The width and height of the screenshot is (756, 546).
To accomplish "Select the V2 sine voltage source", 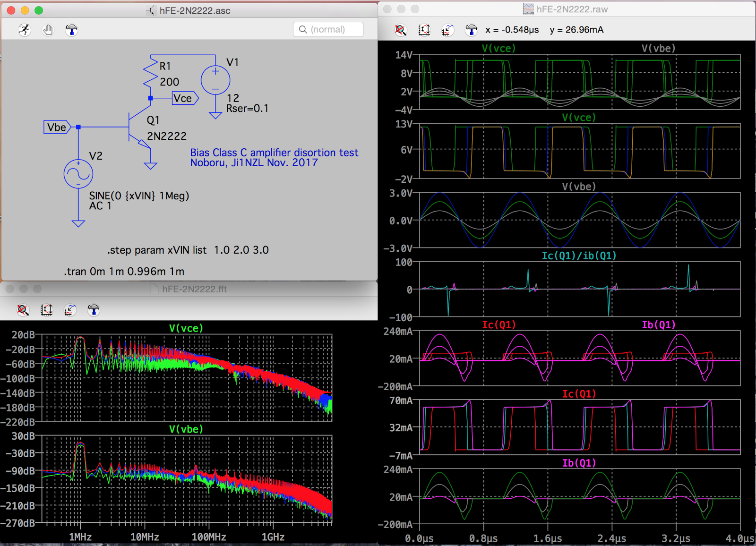I will pos(78,174).
